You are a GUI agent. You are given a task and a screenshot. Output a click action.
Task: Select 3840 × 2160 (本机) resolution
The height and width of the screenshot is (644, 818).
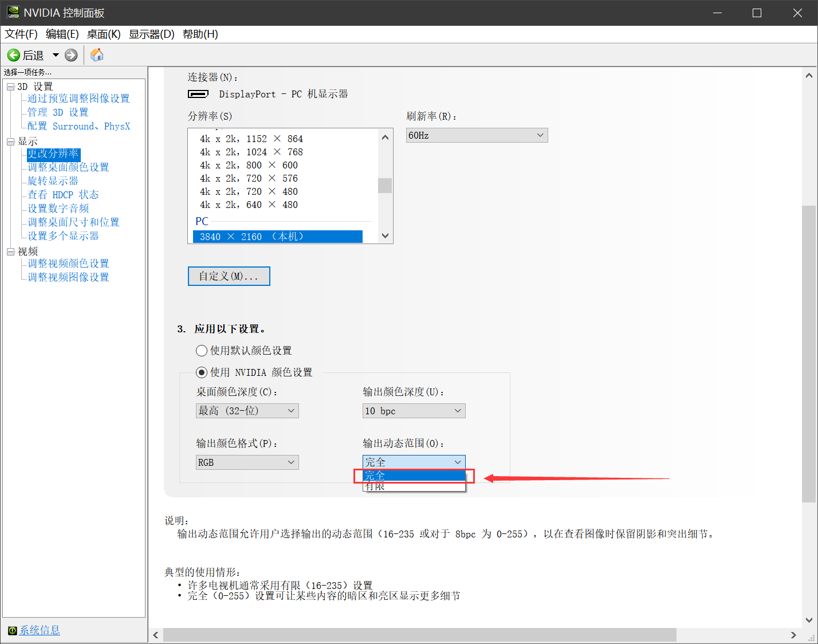278,237
